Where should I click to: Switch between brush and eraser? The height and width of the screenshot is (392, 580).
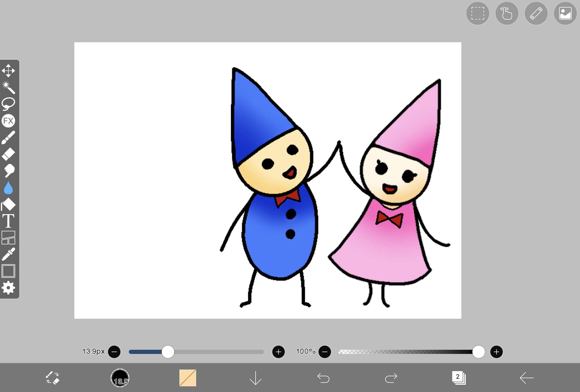(x=52, y=378)
